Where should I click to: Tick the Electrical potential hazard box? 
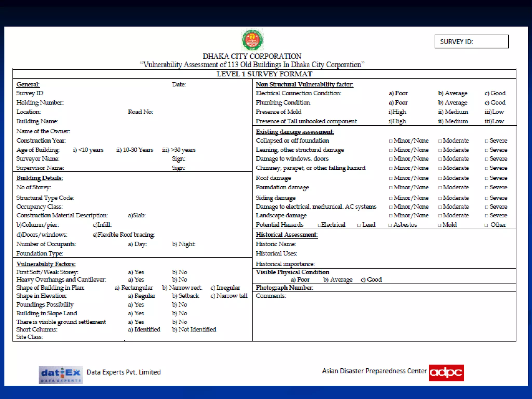320,225
